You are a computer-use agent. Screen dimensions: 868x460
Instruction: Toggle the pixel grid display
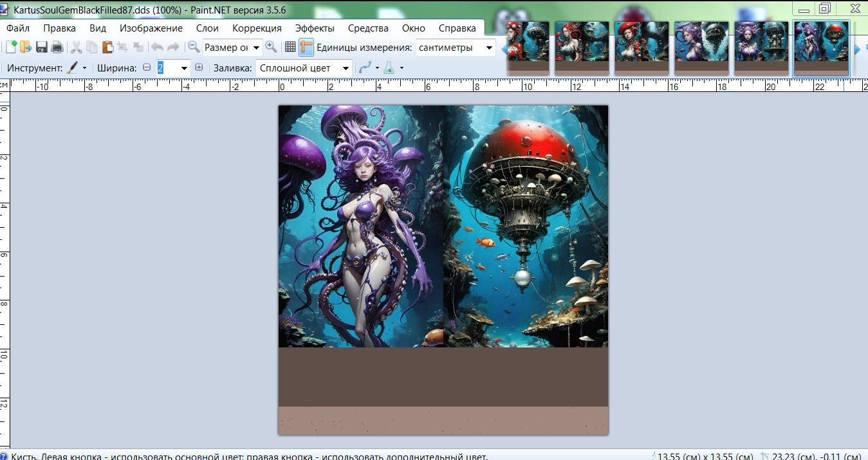[290, 47]
